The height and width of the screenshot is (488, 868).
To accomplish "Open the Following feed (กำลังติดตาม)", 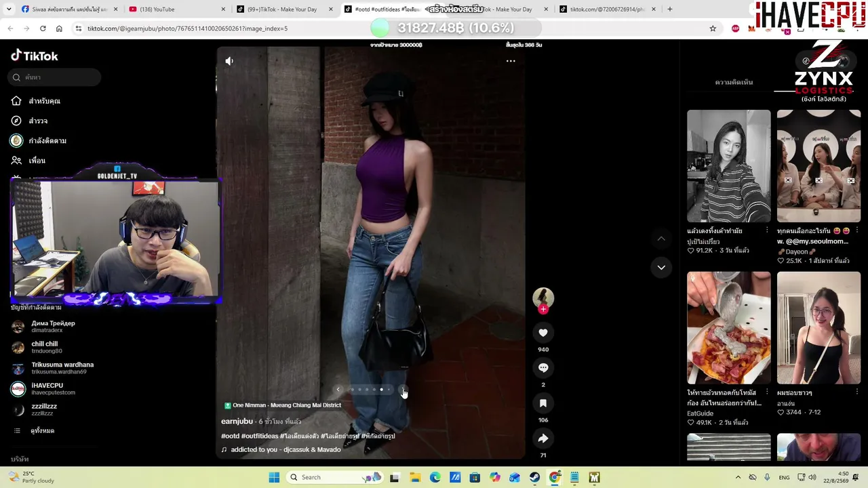I will point(39,140).
